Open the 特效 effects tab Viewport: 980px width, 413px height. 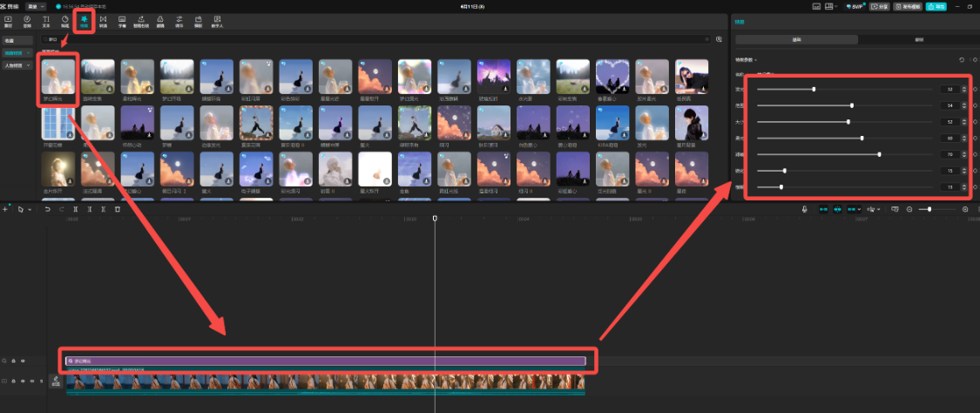pyautogui.click(x=84, y=21)
